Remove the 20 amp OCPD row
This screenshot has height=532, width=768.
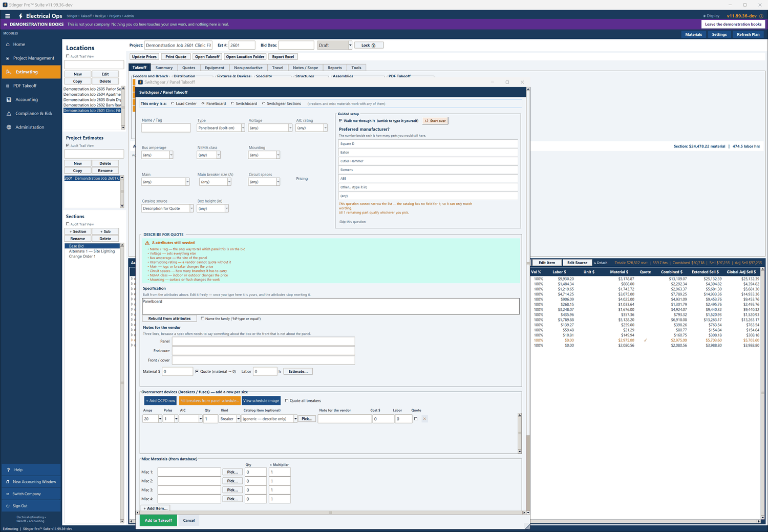tap(424, 419)
